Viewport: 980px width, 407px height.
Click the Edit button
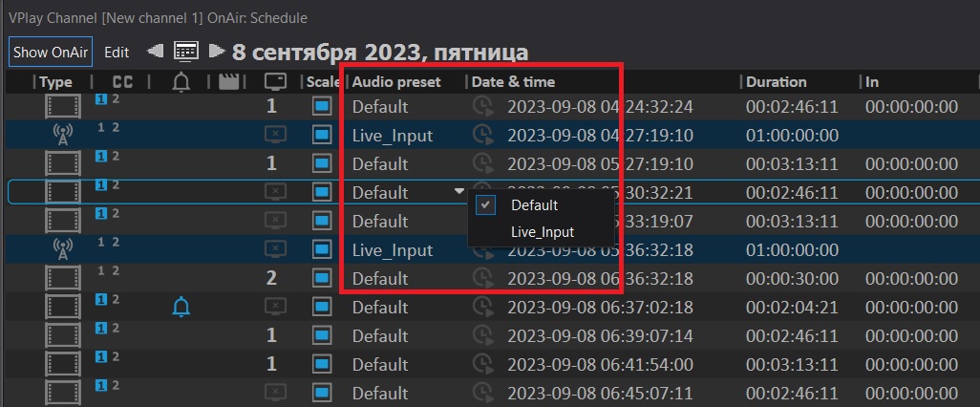point(117,52)
